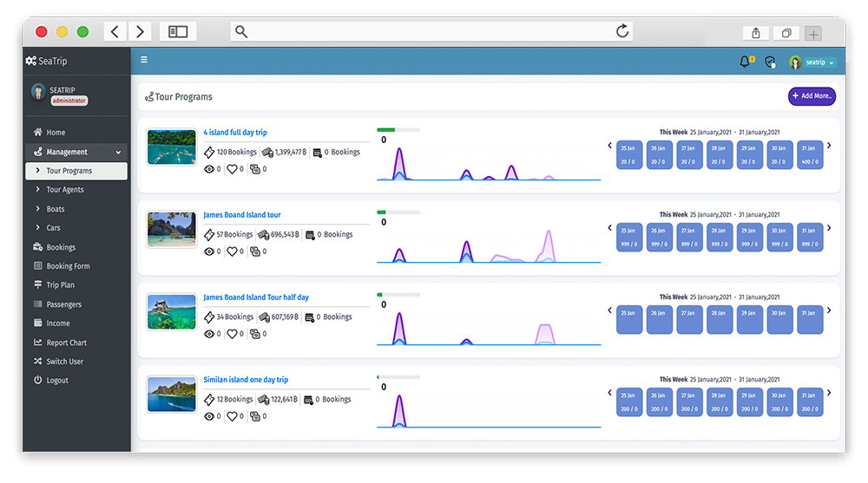
Task: Open the notification bell icon
Action: pyautogui.click(x=745, y=62)
